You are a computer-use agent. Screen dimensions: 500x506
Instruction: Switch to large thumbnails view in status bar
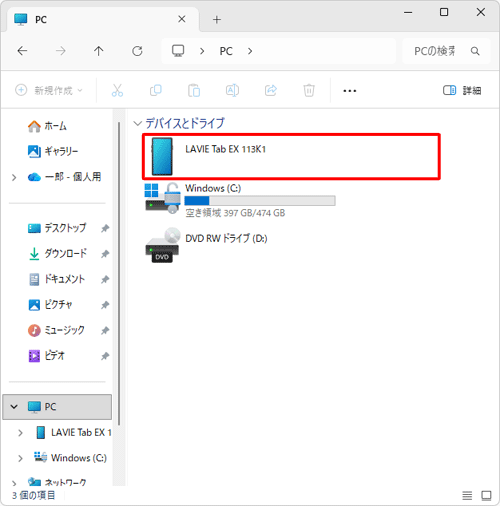[x=486, y=496]
